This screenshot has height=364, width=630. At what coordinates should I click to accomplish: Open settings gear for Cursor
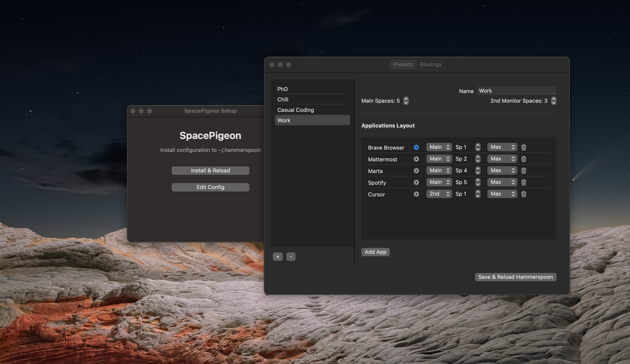[x=416, y=194]
